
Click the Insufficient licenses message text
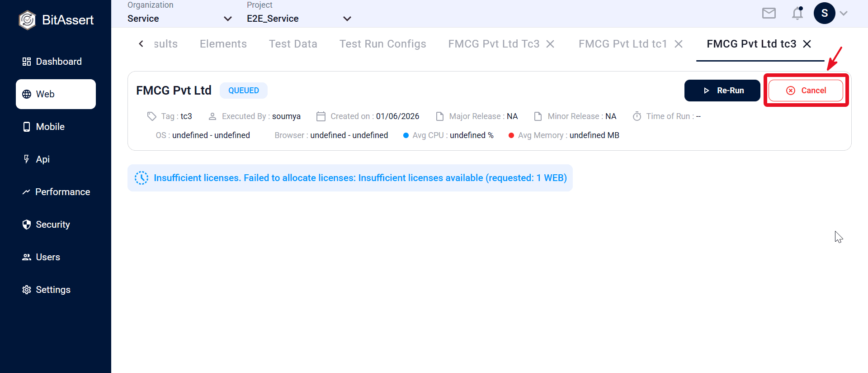[x=360, y=178]
